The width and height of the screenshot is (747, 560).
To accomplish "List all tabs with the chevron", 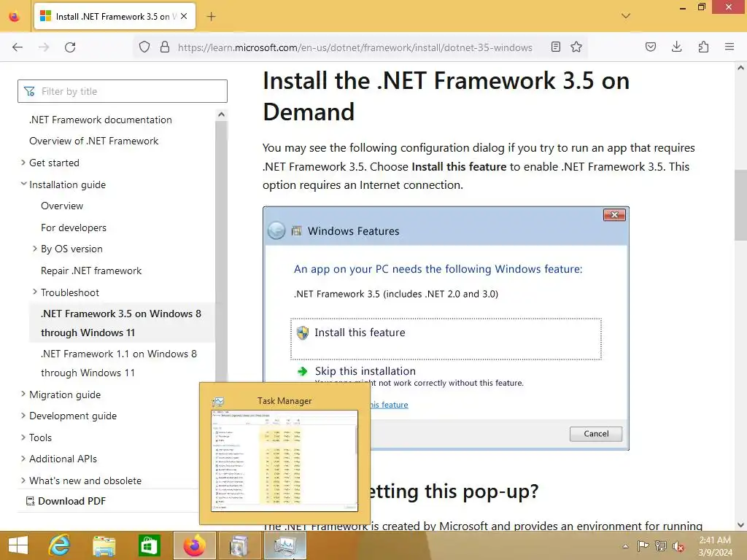I will (x=626, y=16).
